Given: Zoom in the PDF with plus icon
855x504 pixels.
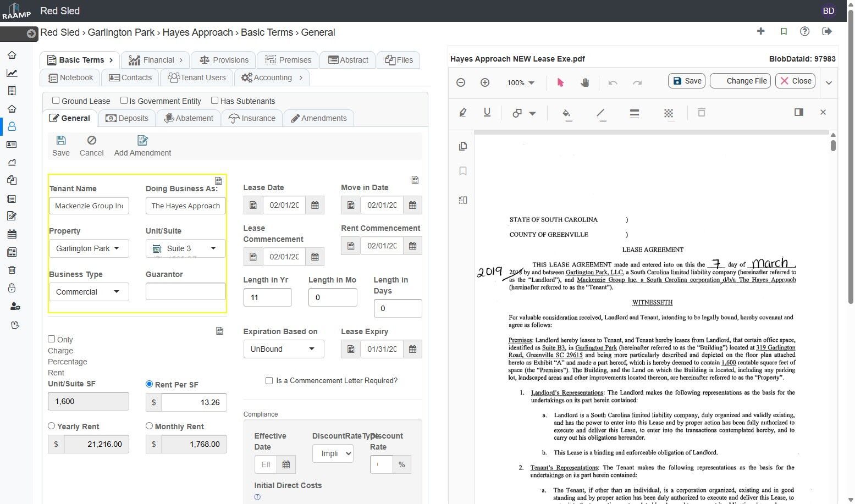Looking at the screenshot, I should 485,82.
